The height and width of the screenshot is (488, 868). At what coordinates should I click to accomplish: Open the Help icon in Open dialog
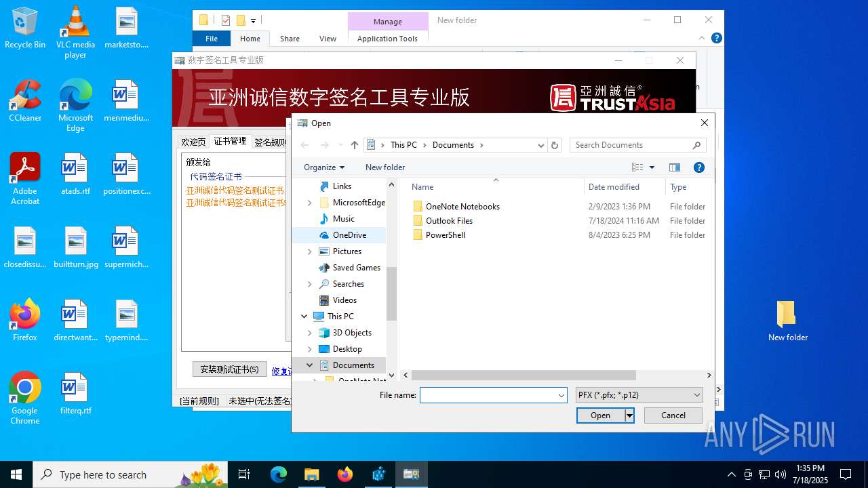(699, 167)
